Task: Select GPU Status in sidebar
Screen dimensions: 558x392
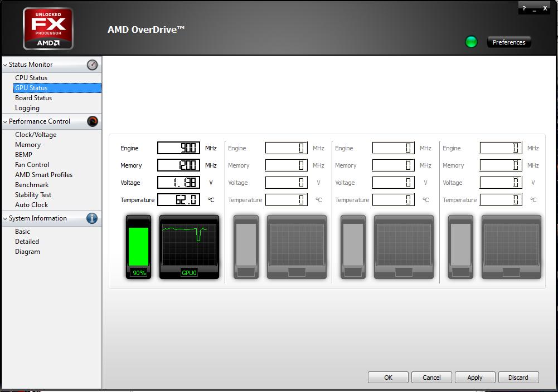Action: point(57,88)
